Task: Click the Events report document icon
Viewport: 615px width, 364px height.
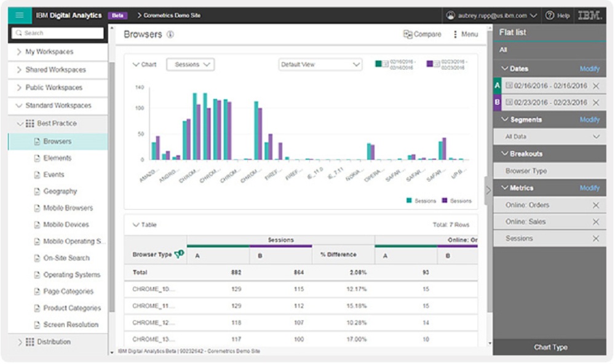Action: point(37,175)
